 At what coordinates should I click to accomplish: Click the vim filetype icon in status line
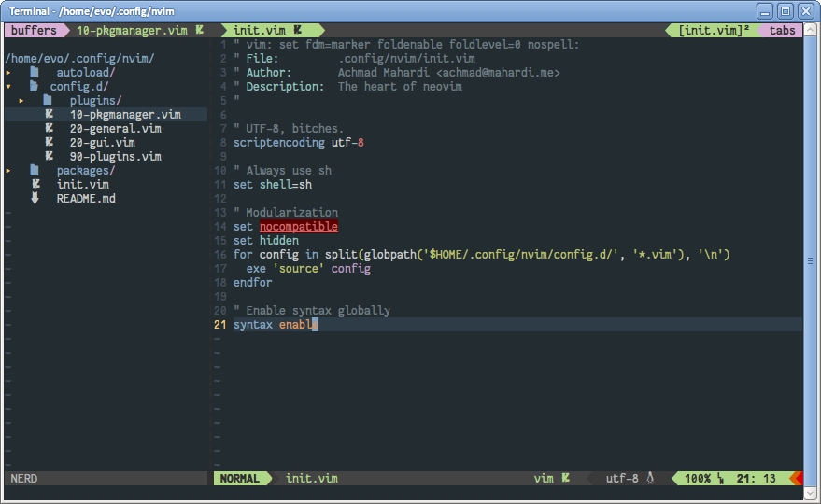pyautogui.click(x=565, y=479)
